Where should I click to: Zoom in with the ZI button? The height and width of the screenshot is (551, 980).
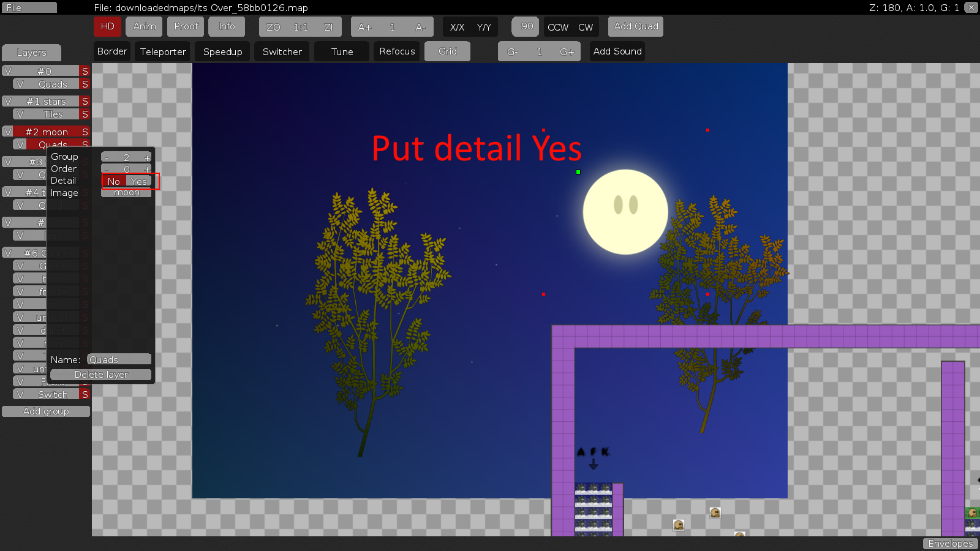(330, 27)
